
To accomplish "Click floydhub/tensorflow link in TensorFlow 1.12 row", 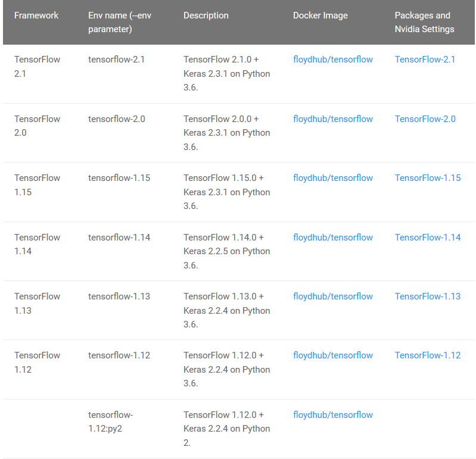I will click(332, 355).
